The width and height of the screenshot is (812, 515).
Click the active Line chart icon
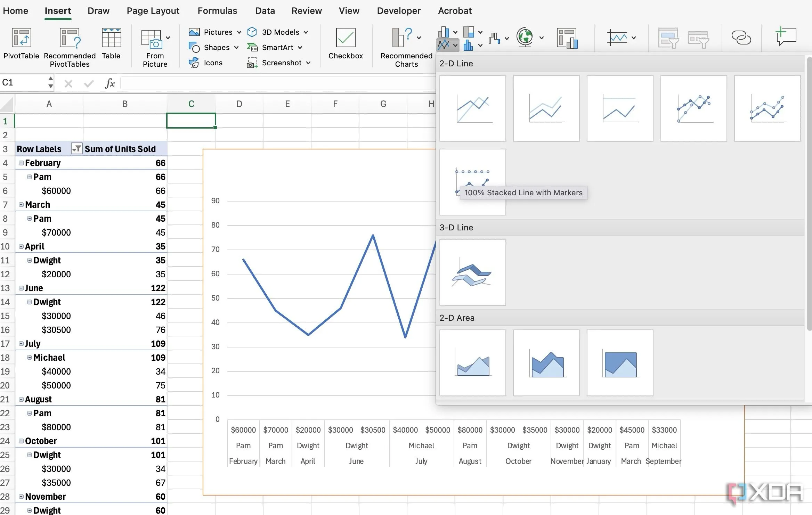[x=444, y=45]
